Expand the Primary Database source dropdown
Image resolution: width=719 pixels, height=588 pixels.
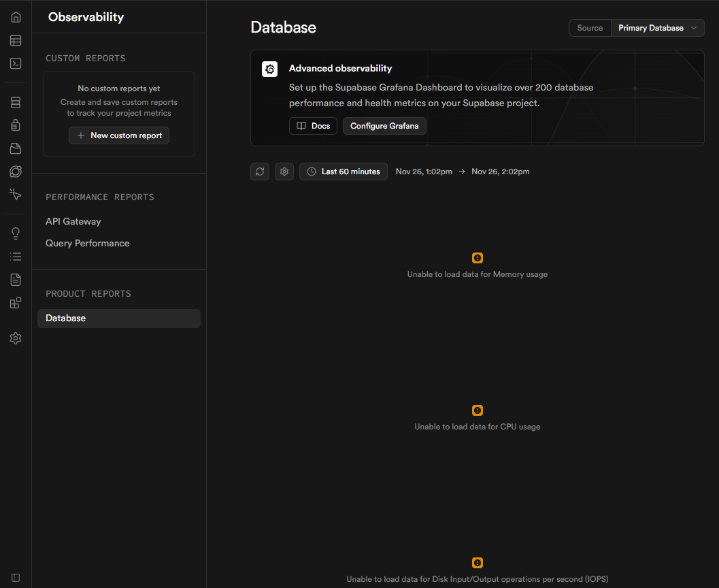[x=657, y=28]
